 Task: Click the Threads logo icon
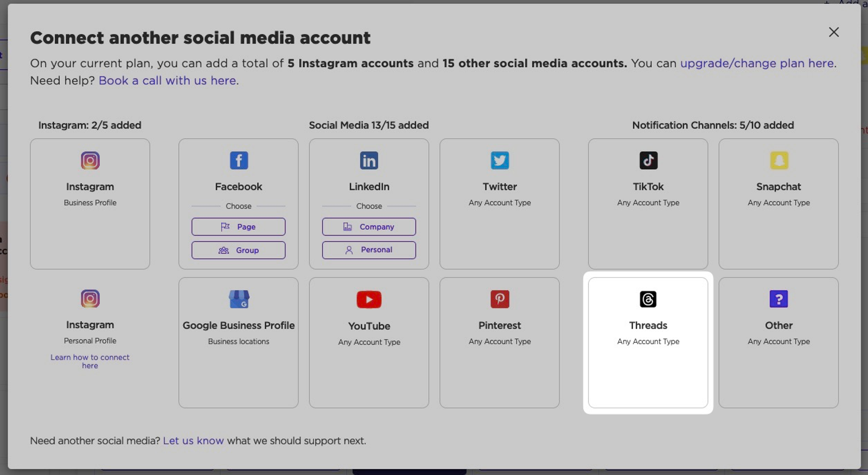[x=648, y=299]
